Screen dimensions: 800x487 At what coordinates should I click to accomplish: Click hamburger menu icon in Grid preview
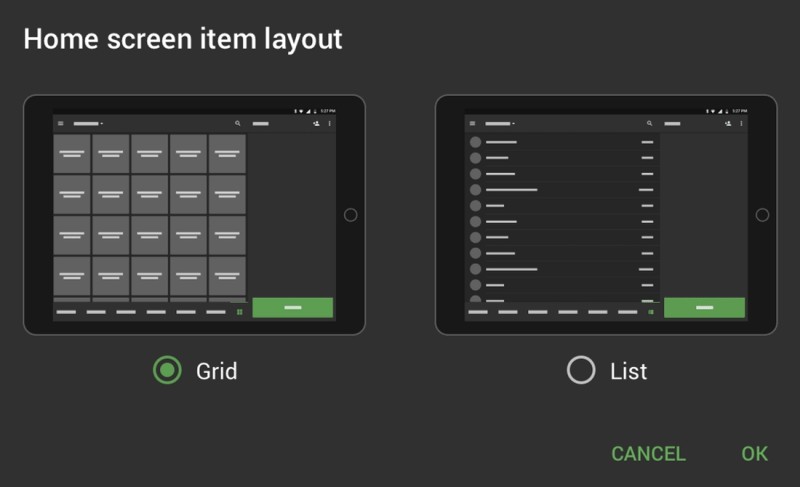click(x=61, y=123)
